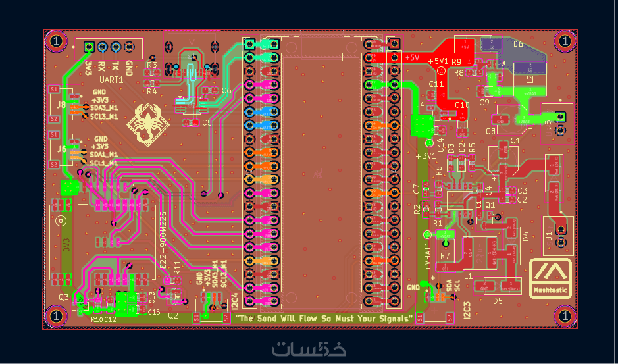618x364 pixels.
Task: Click the bottom-right corner mounting hole
Action: pyautogui.click(x=565, y=316)
